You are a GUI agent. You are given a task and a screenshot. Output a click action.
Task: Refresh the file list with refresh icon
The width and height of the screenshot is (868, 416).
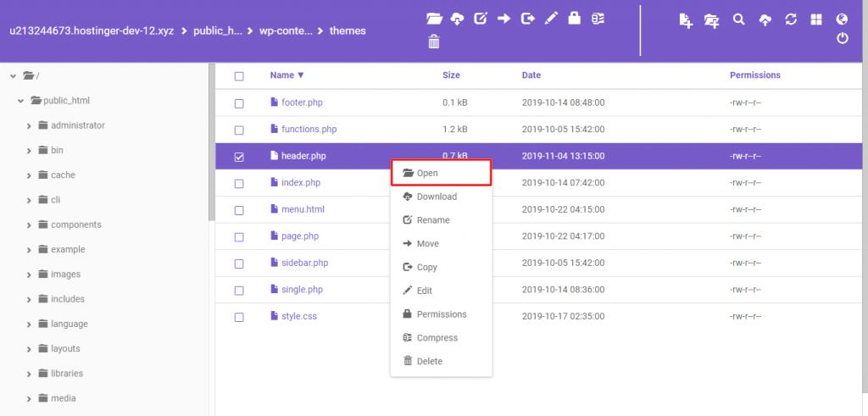[x=791, y=19]
